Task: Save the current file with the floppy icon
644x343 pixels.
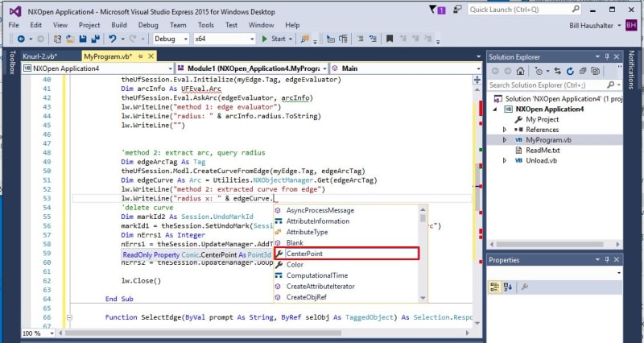Action: 83,39
